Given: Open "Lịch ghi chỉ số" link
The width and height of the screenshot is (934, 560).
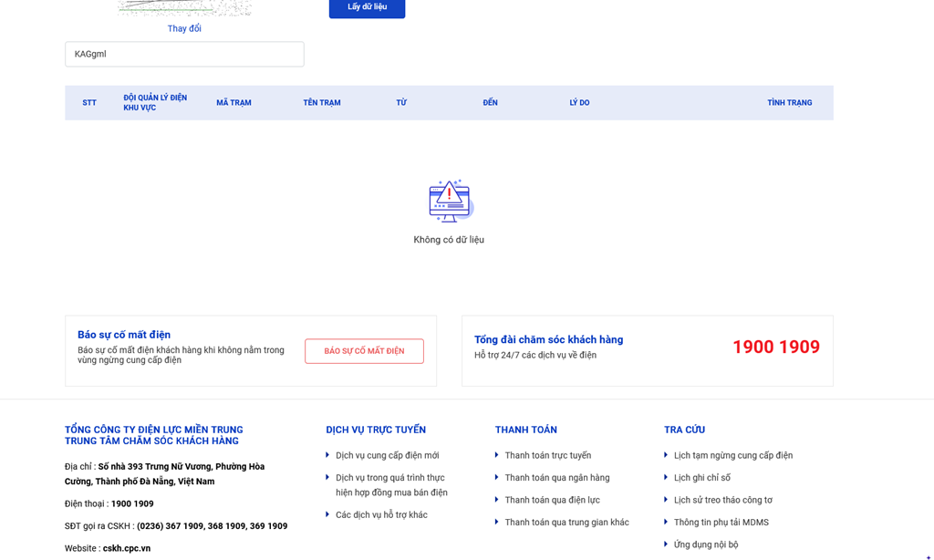Looking at the screenshot, I should (x=701, y=478).
